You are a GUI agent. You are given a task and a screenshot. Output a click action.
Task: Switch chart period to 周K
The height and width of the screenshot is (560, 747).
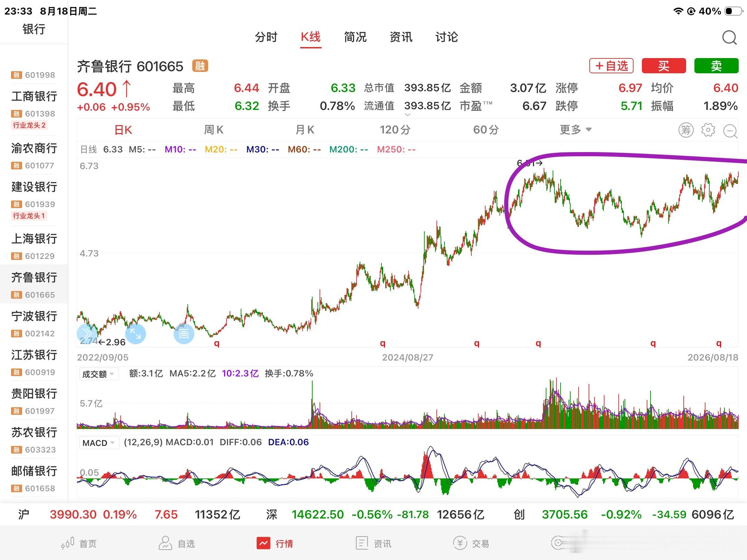point(214,130)
